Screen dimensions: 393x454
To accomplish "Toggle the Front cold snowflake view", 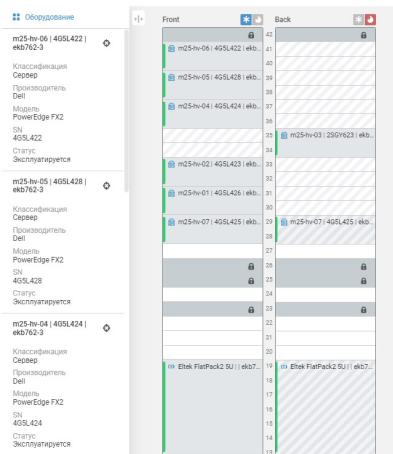I will pyautogui.click(x=246, y=20).
